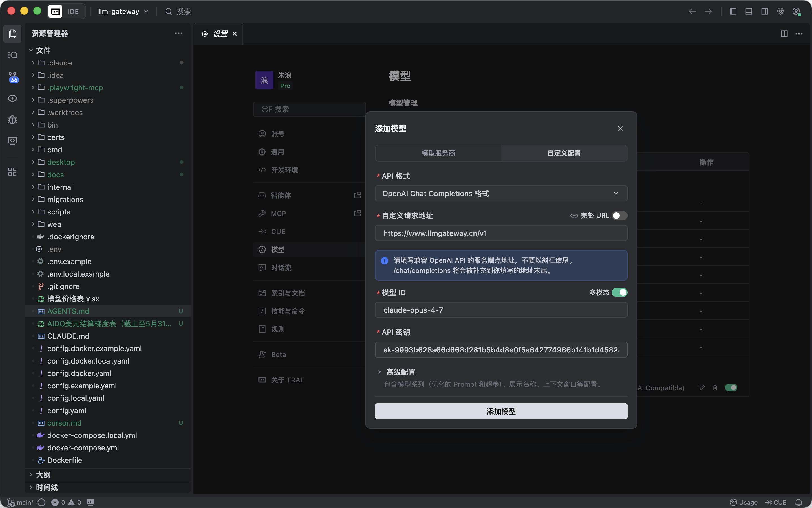Open 关于 TRAE page
The width and height of the screenshot is (812, 508).
coord(309,380)
